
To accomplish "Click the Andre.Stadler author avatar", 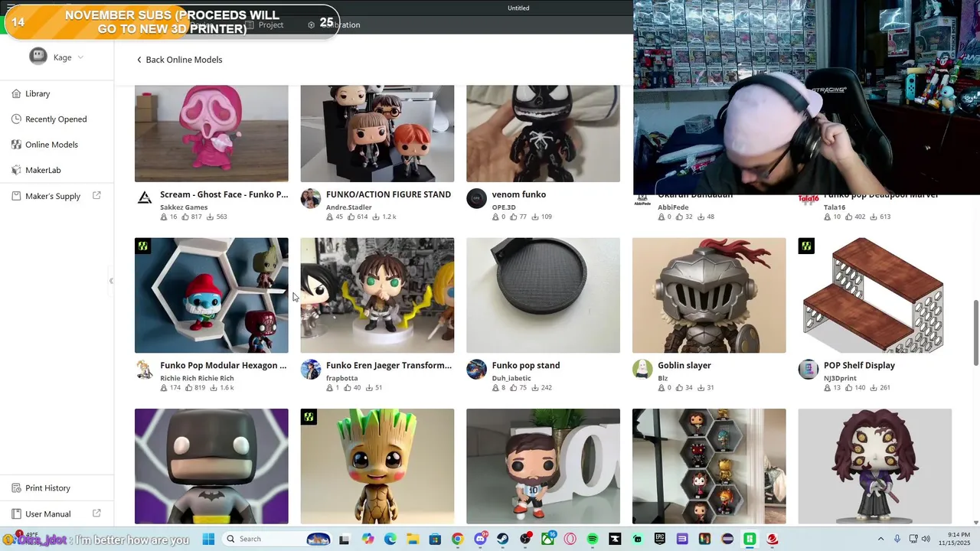I will click(x=310, y=199).
